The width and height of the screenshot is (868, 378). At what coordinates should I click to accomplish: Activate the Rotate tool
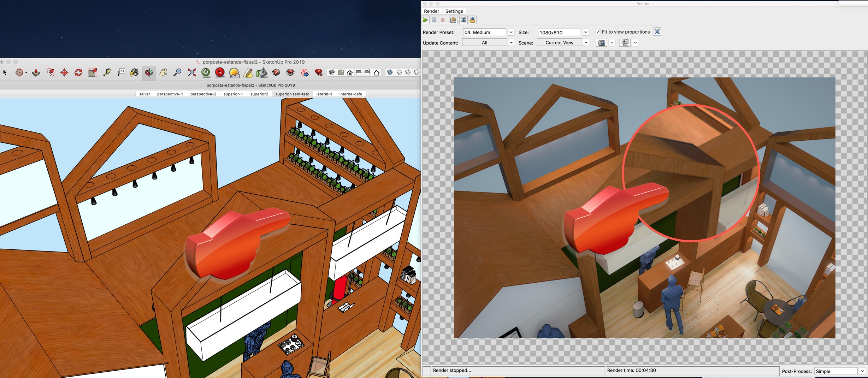78,72
